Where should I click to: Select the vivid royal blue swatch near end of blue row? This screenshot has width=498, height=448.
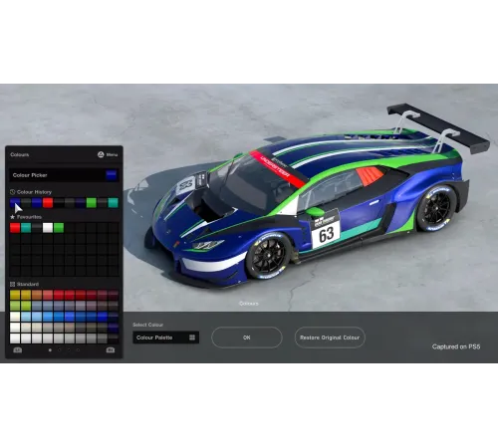click(x=103, y=317)
